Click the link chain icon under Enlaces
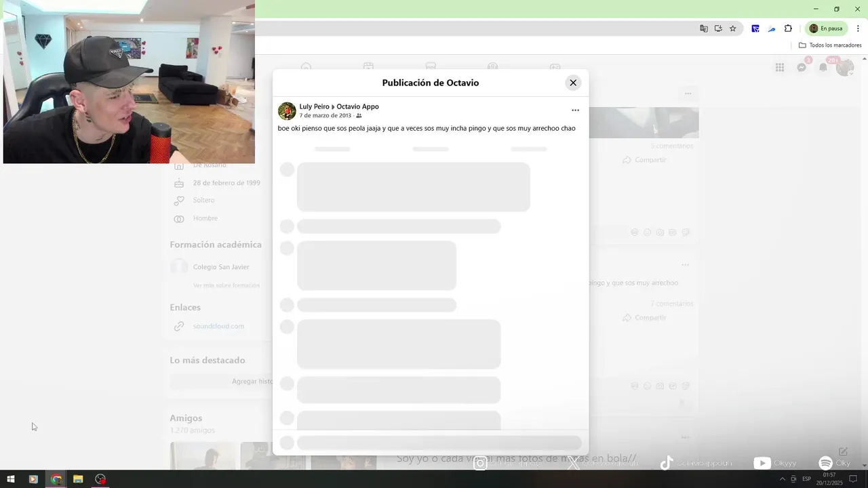The width and height of the screenshot is (868, 488). [x=179, y=326]
